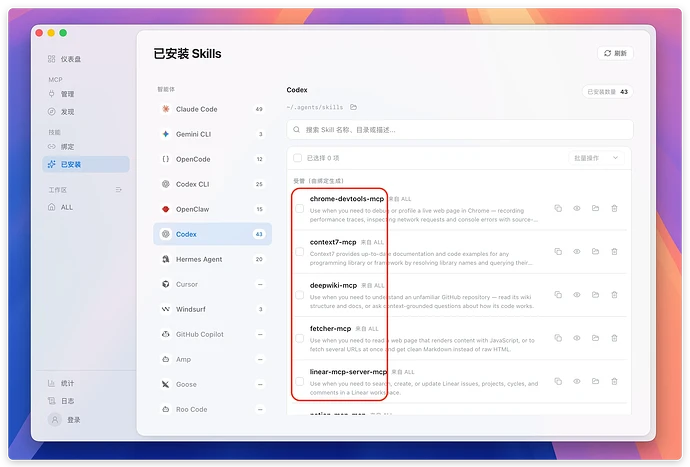The width and height of the screenshot is (690, 467).
Task: Select Codex CLI agent
Action: 213,184
